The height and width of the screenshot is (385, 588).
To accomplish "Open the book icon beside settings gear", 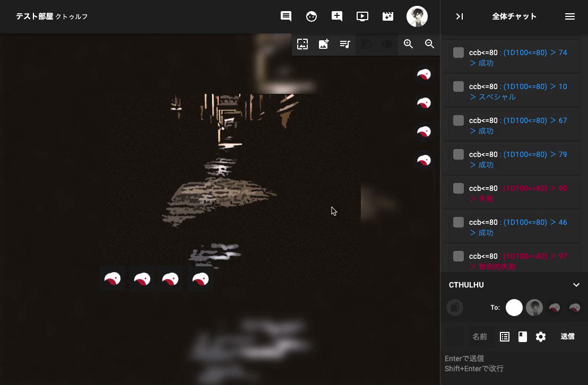I will coord(522,337).
